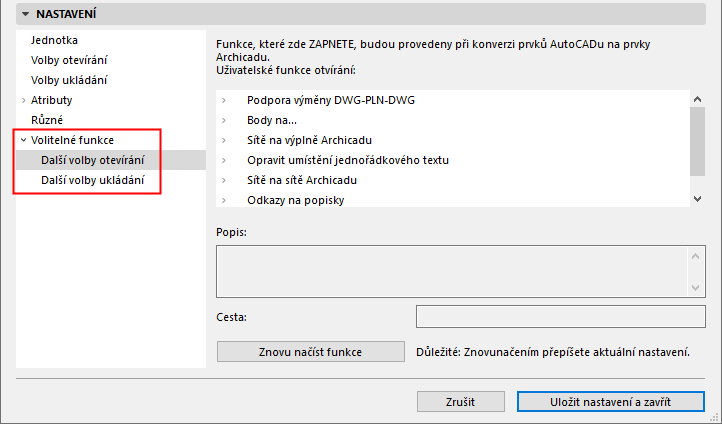Click the Cesta path input field
The width and height of the screenshot is (722, 424).
[x=560, y=317]
